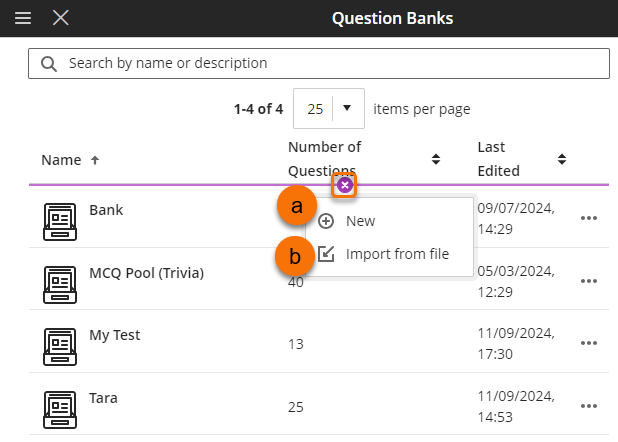Open more options for Tara row
The width and height of the screenshot is (618, 442).
point(588,406)
